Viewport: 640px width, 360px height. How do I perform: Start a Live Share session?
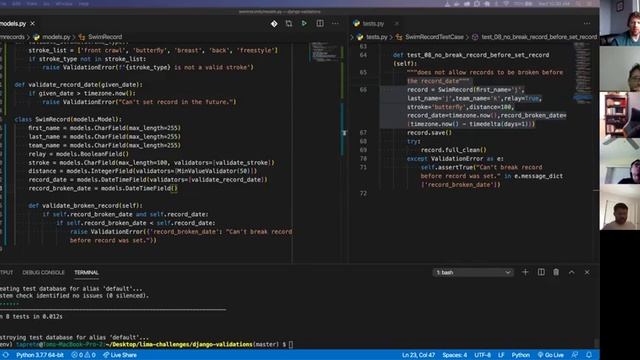pos(120,355)
